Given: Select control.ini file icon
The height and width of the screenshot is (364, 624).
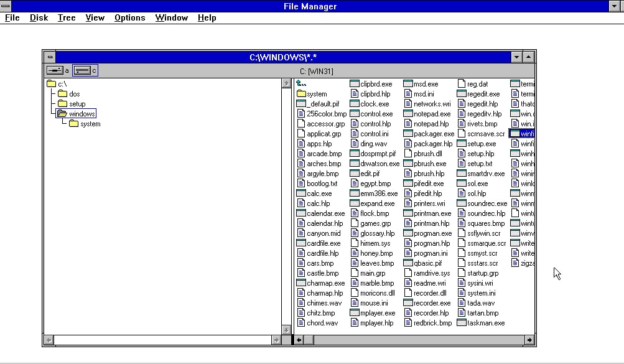Looking at the screenshot, I should tap(354, 134).
